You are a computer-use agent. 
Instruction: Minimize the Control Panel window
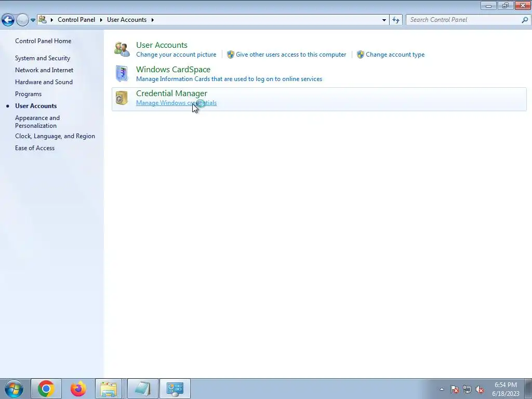[488, 5]
